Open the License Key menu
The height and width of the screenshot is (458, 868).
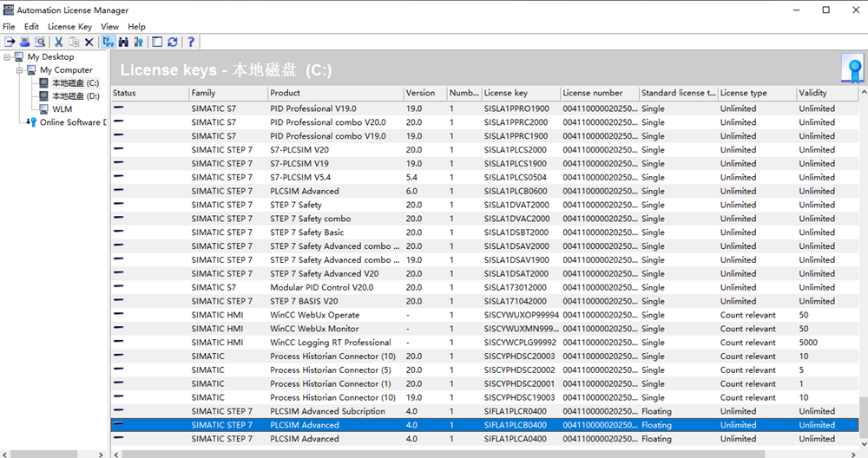point(69,27)
